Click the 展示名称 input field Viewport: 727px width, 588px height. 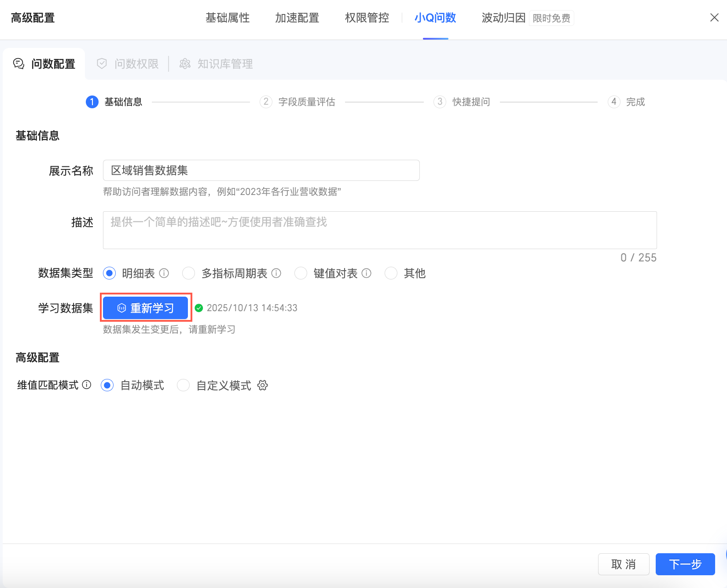[261, 170]
